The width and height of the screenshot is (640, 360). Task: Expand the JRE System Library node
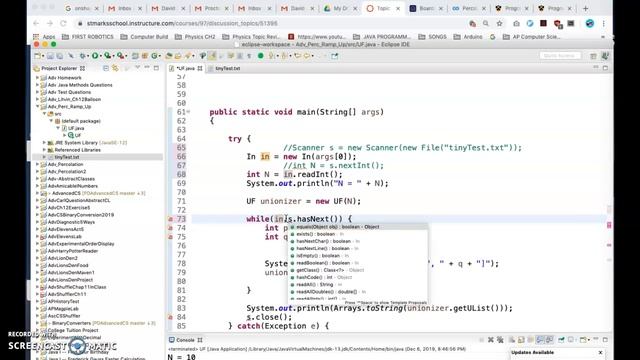[44, 143]
